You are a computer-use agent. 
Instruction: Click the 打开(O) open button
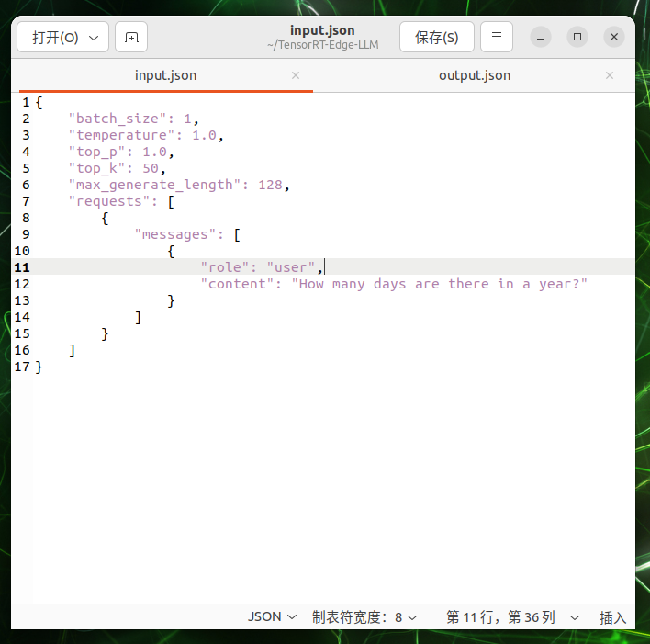63,37
